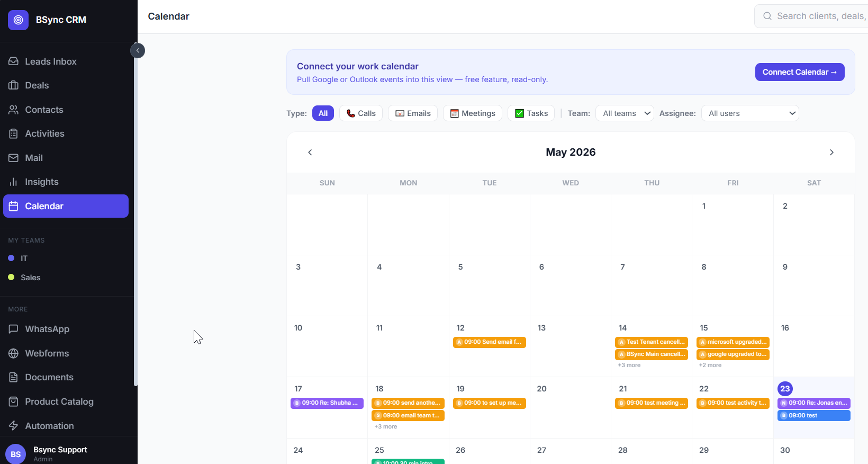Open the All users assignee dropdown
The width and height of the screenshot is (868, 464).
750,113
